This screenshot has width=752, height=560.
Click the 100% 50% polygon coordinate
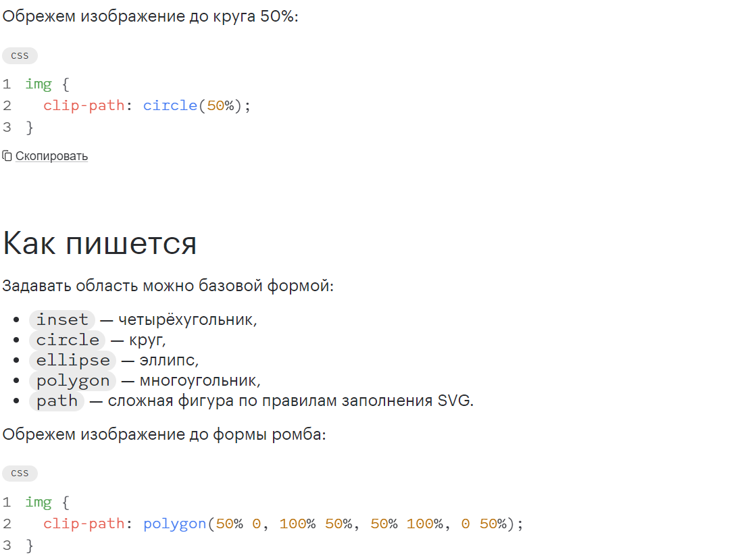coord(316,524)
